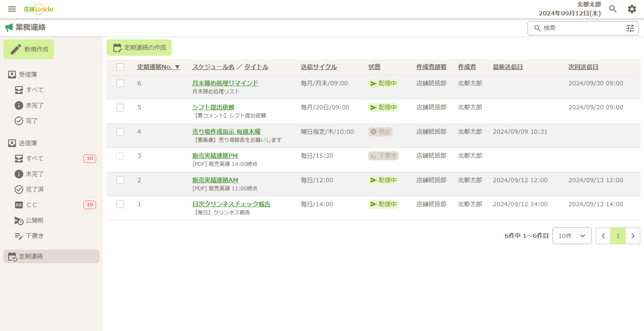Click the 送信簿 outbox icon

tap(12, 143)
